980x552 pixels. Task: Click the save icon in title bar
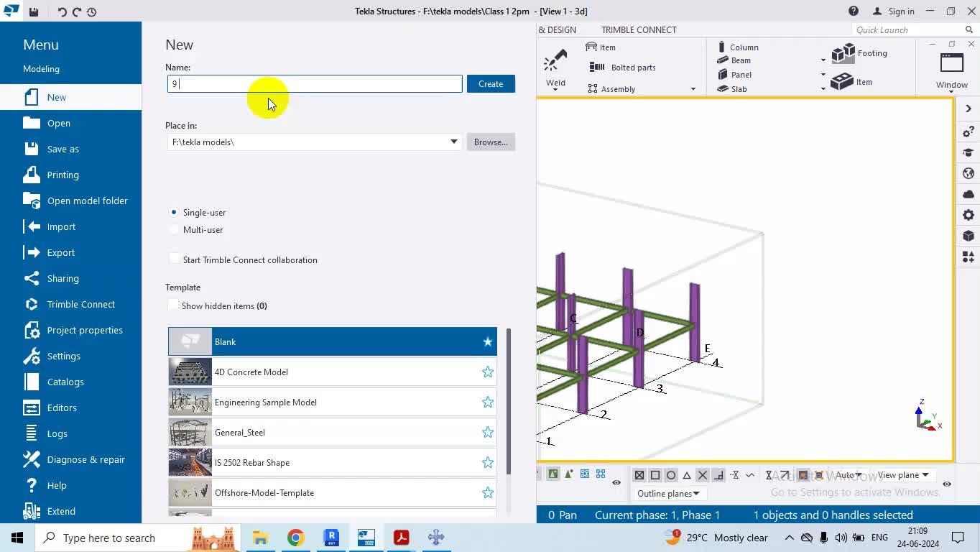click(x=34, y=11)
